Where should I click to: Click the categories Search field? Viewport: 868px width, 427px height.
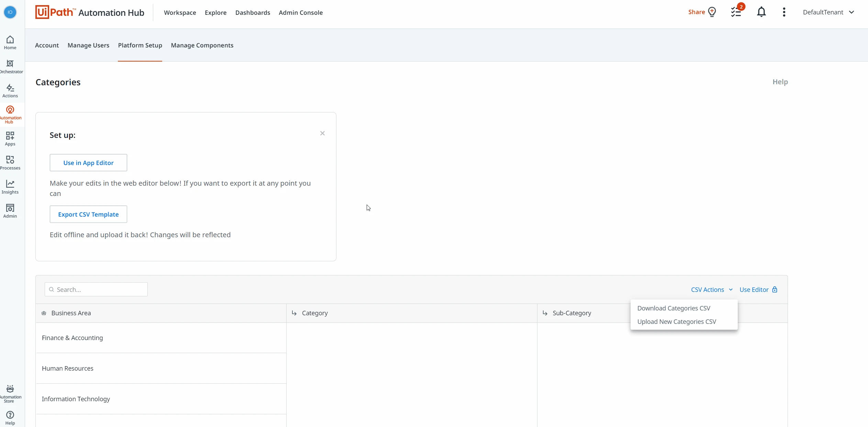point(96,289)
